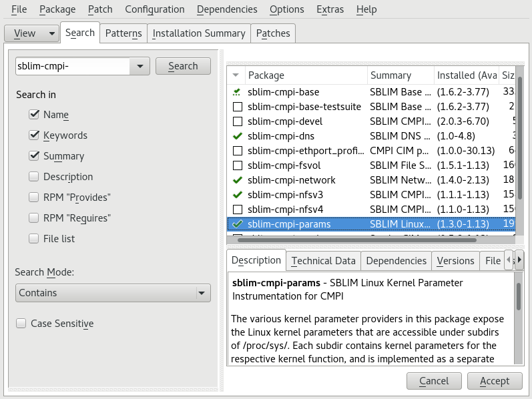Open the Dependencies menu
Image resolution: width=532 pixels, height=399 pixels.
point(226,9)
